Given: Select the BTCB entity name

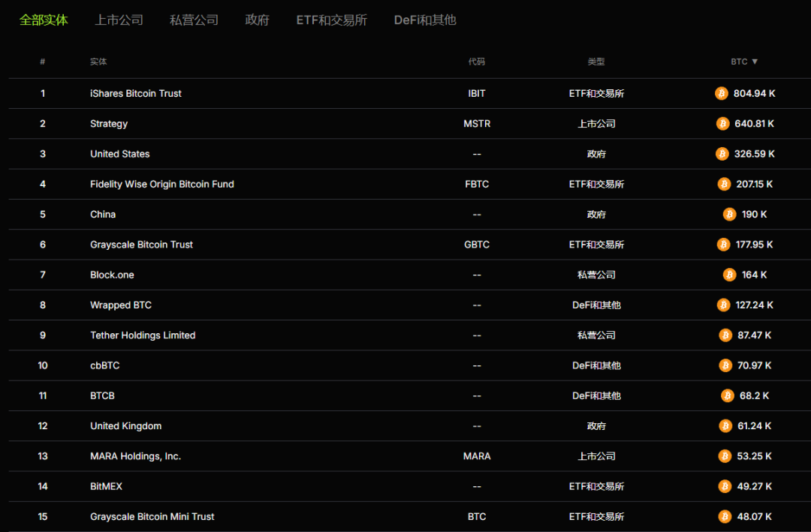Looking at the screenshot, I should 102,396.
